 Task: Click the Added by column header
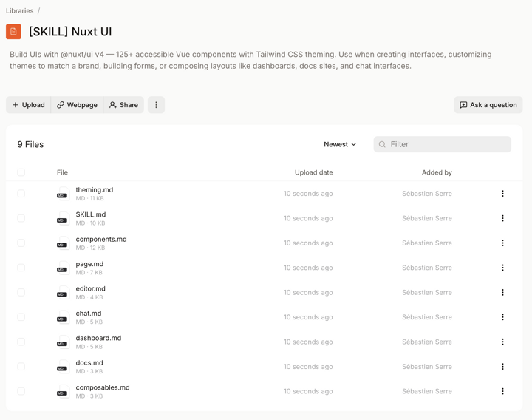click(x=437, y=172)
